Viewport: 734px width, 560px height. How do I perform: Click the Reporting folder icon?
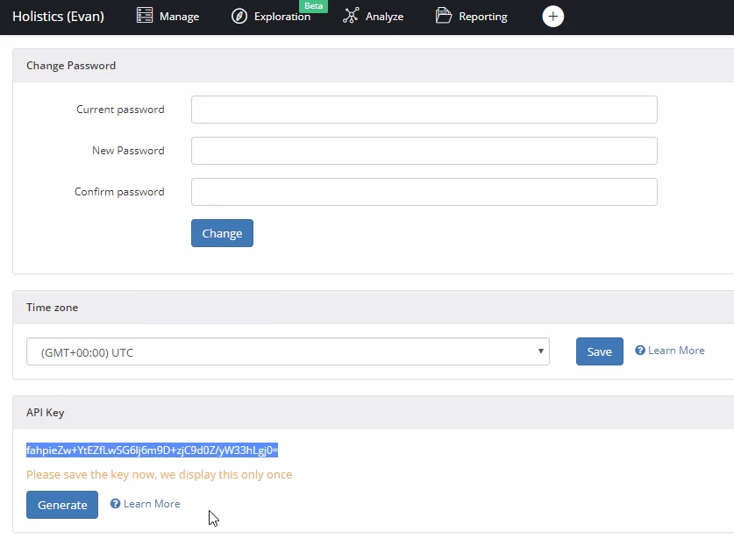pos(444,16)
